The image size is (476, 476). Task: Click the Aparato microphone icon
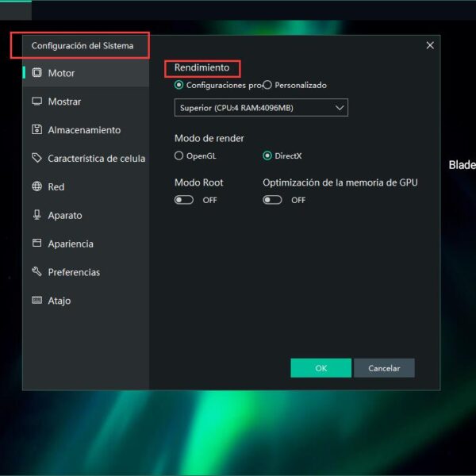pos(36,215)
